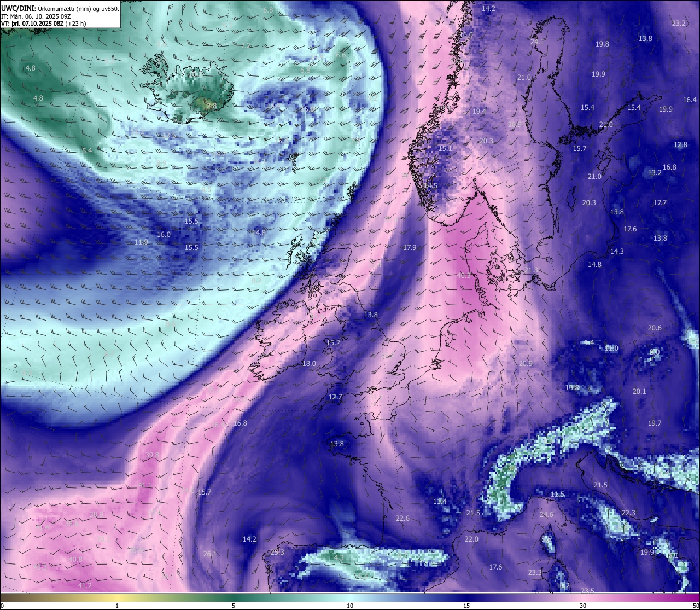Click the 30 tick on the color scale

pos(583,606)
